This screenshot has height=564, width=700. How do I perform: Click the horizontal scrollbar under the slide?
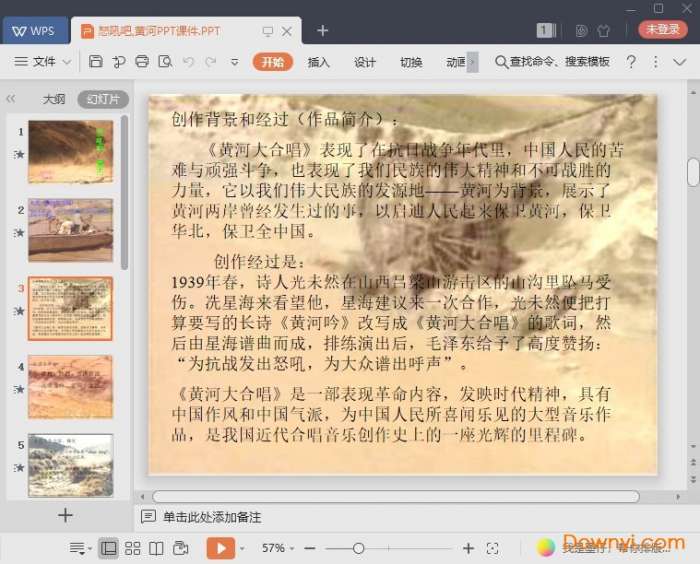coord(396,497)
